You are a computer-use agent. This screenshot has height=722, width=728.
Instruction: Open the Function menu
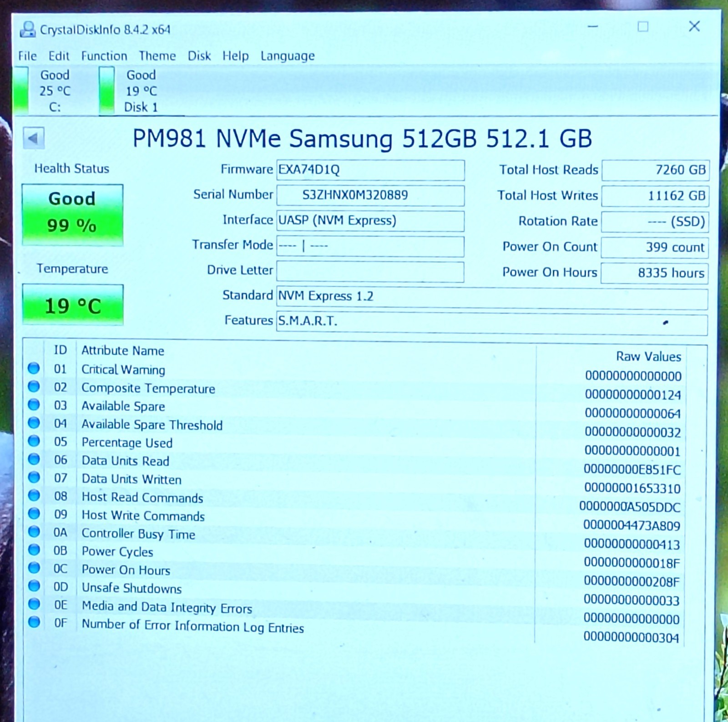(104, 56)
